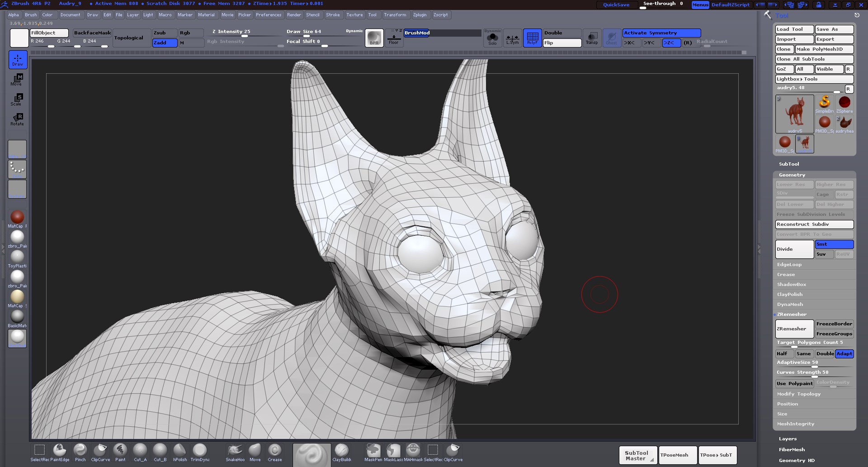This screenshot has height=467, width=868.
Task: Click the BPR render icon
Action: (x=374, y=38)
